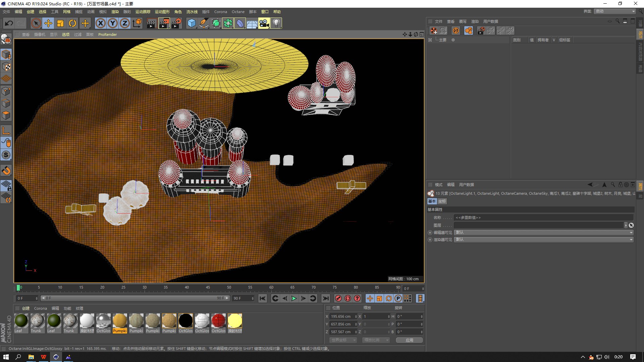The image size is (644, 362).
Task: Open the 文件 menu
Action: pos(6,12)
